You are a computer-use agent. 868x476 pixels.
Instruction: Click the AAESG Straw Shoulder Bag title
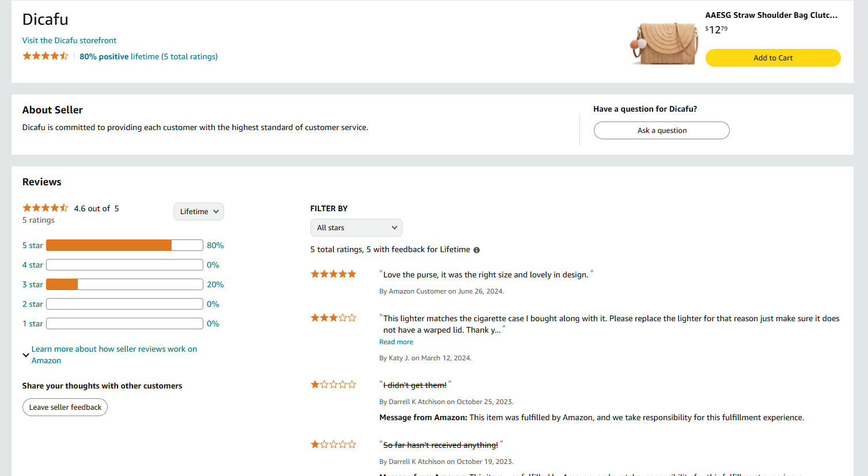point(771,15)
